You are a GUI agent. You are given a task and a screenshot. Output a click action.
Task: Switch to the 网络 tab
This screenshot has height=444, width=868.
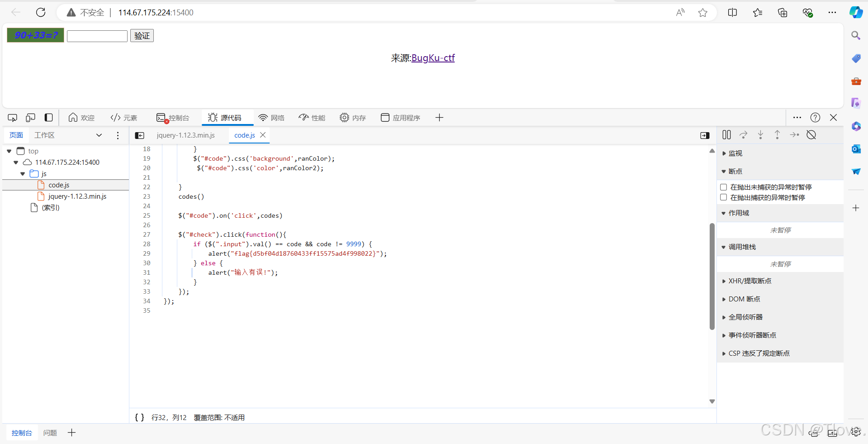coord(271,118)
